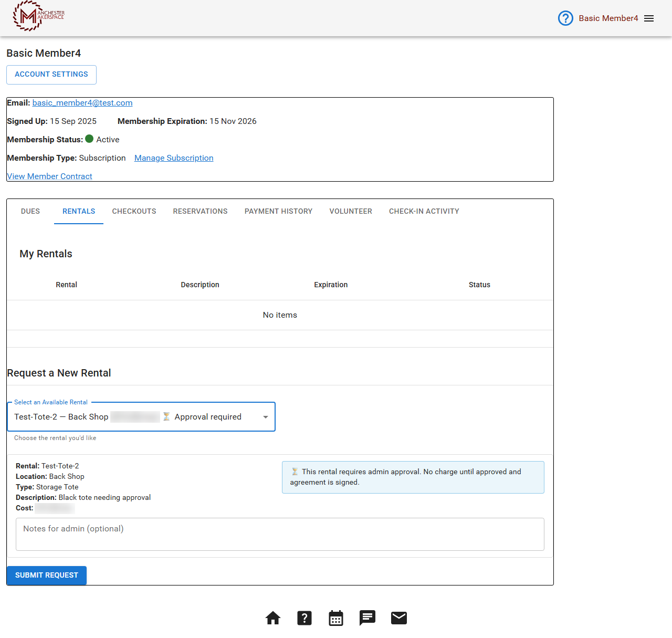672x638 pixels.
Task: Follow the Manage Subscription link
Action: [174, 158]
